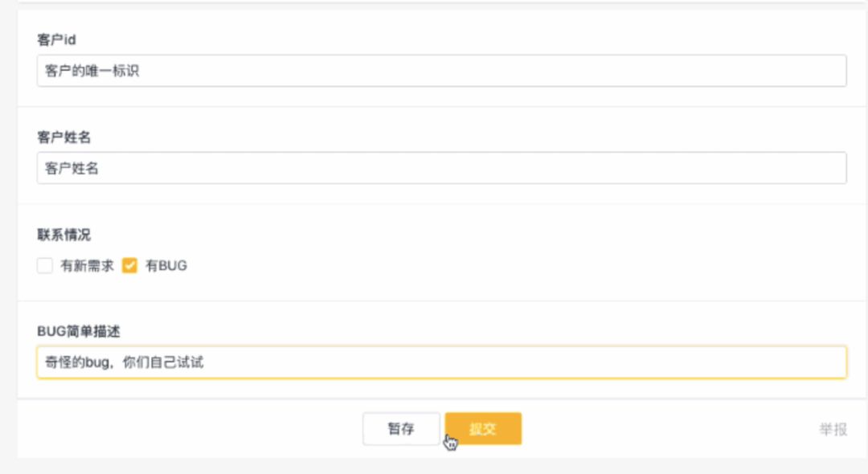
Task: Click the BUG简单描述 field label
Action: 79,331
